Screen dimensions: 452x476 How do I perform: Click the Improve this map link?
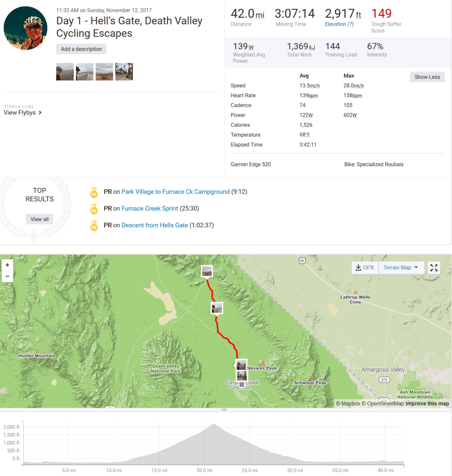click(x=427, y=403)
